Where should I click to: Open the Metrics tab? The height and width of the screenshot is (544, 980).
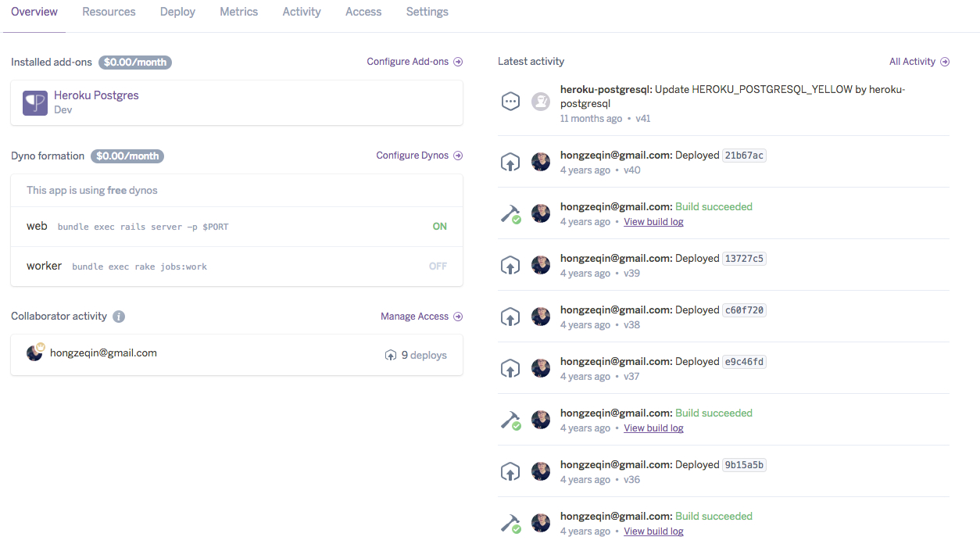(239, 12)
